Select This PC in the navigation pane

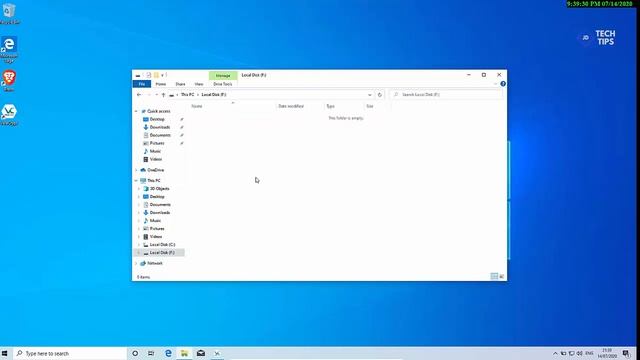tap(154, 181)
